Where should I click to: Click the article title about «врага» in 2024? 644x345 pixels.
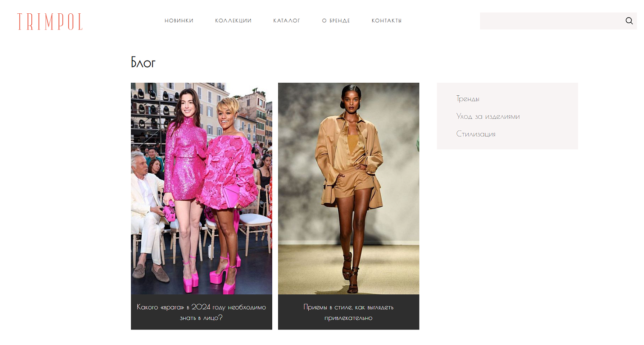[x=201, y=312]
